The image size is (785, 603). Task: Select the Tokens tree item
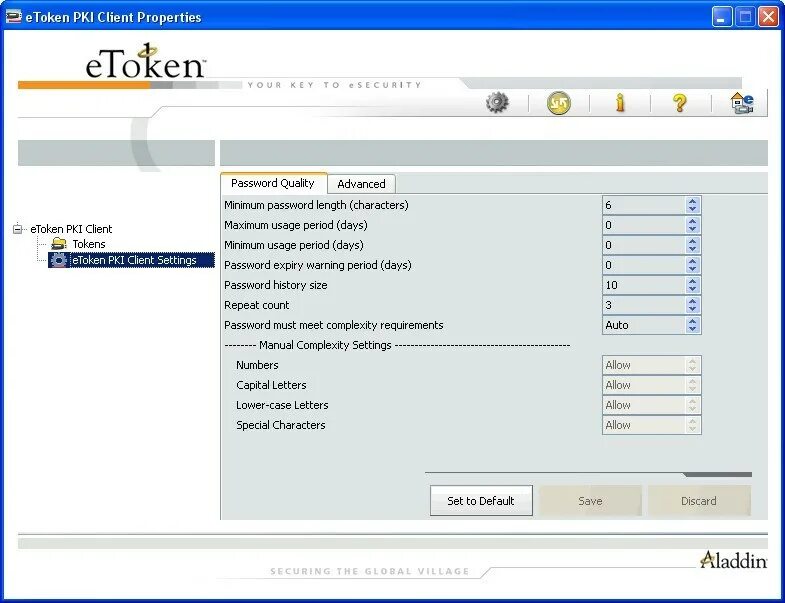pyautogui.click(x=89, y=244)
